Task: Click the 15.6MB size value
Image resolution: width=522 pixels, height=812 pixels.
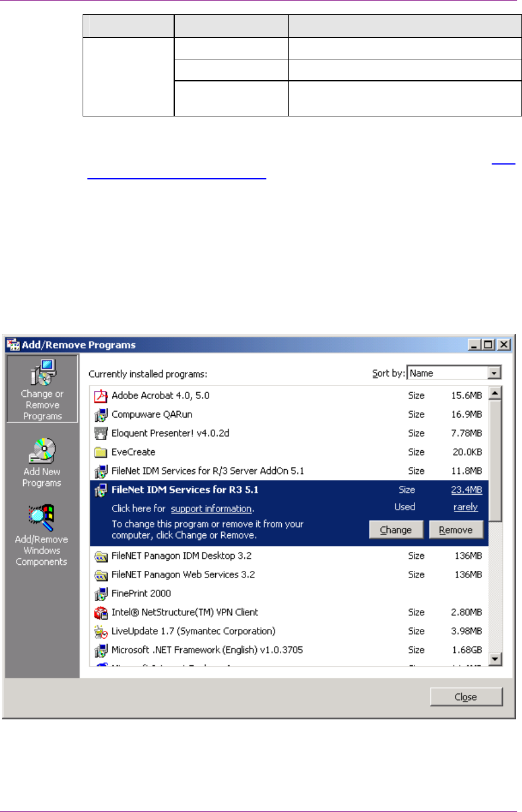Action: (x=466, y=396)
